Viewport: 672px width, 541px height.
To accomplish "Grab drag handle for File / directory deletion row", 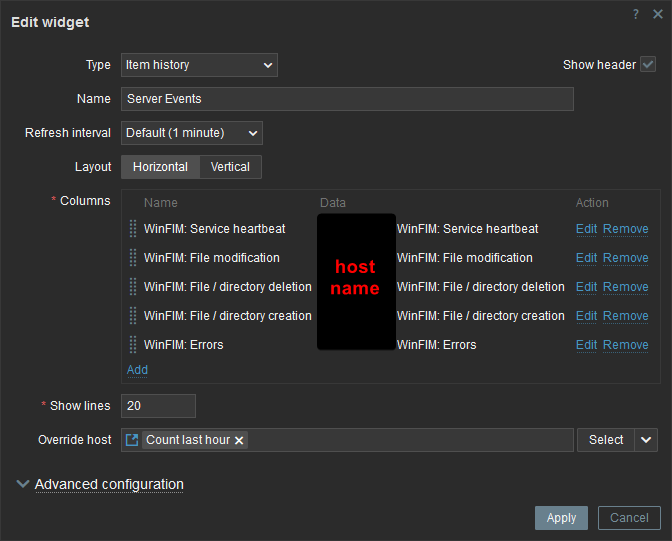I will [x=133, y=287].
